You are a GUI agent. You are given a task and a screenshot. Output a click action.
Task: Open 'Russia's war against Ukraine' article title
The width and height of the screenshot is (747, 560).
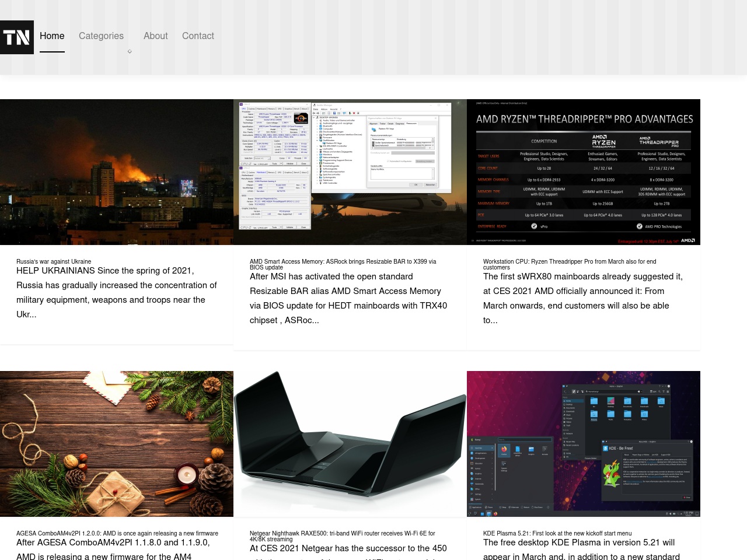click(x=54, y=261)
